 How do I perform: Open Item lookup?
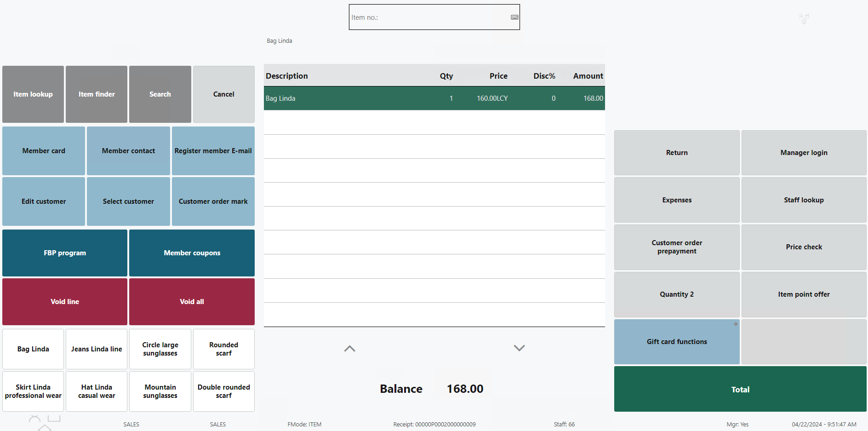click(x=33, y=94)
